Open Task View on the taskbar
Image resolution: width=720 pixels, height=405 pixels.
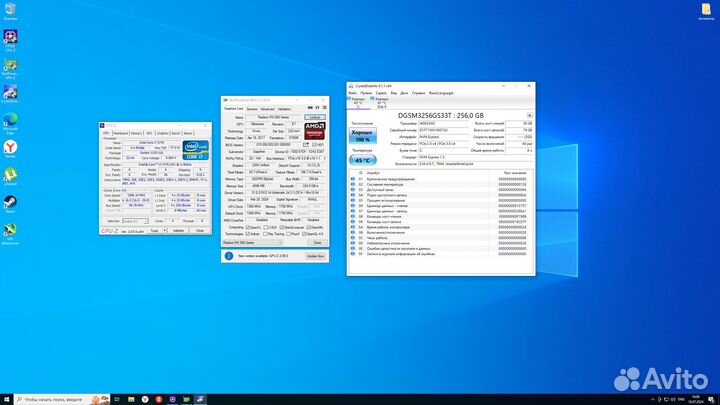[x=117, y=399]
